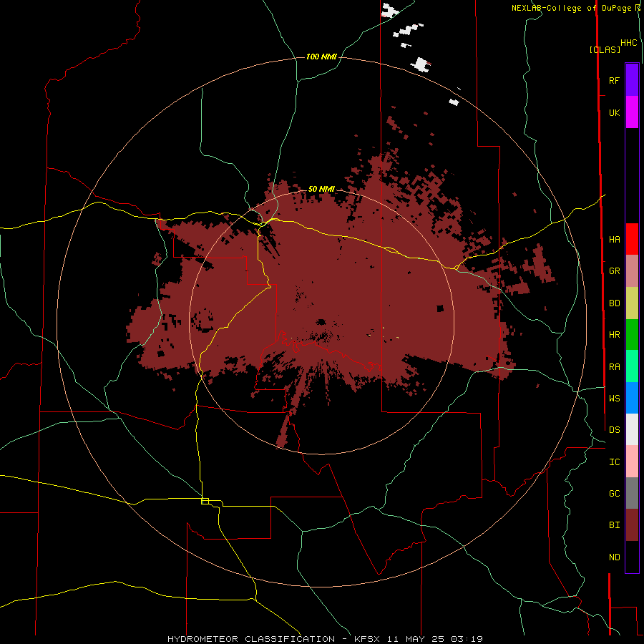644x644 pixels.
Task: Click the ND legend label
Action: (615, 557)
